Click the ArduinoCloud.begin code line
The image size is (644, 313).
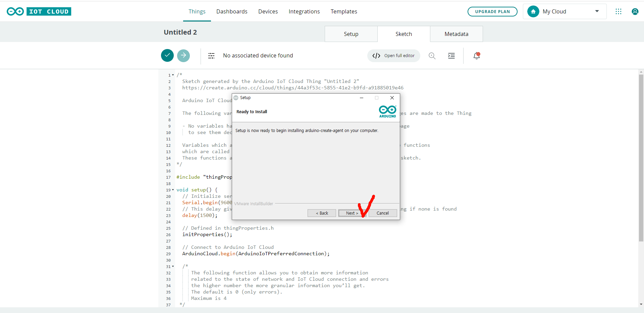(x=256, y=254)
